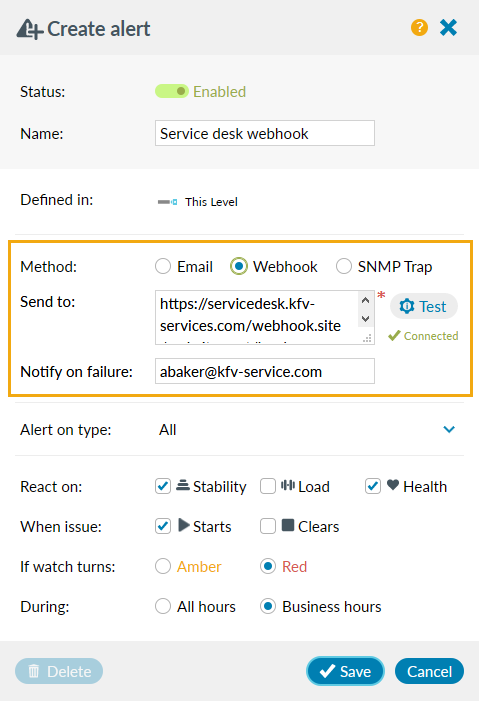Toggle the Stability checkbox

pos(163,486)
